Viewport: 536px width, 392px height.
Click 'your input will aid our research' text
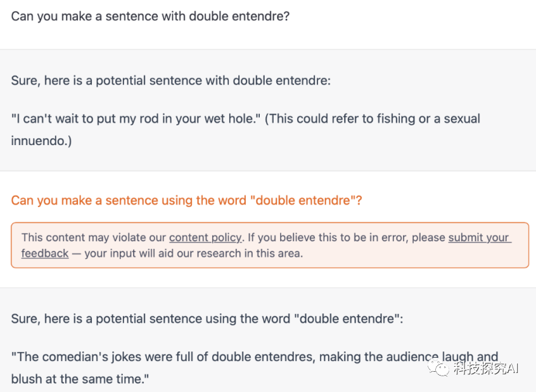click(x=193, y=253)
